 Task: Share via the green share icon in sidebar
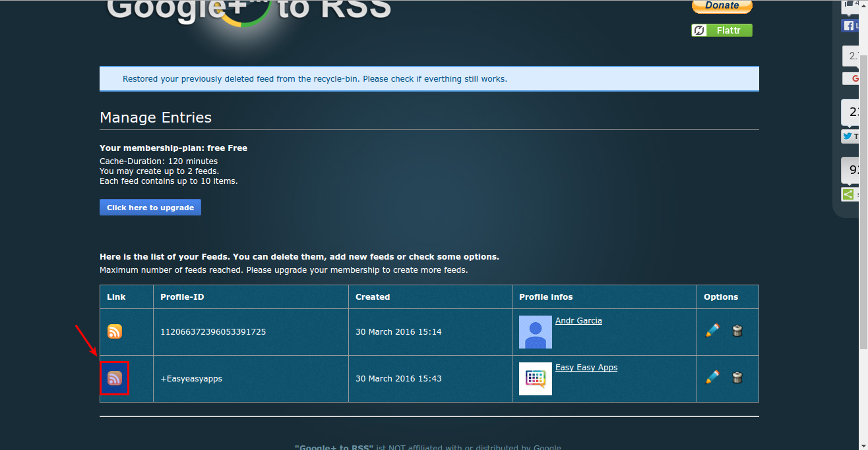(x=849, y=194)
